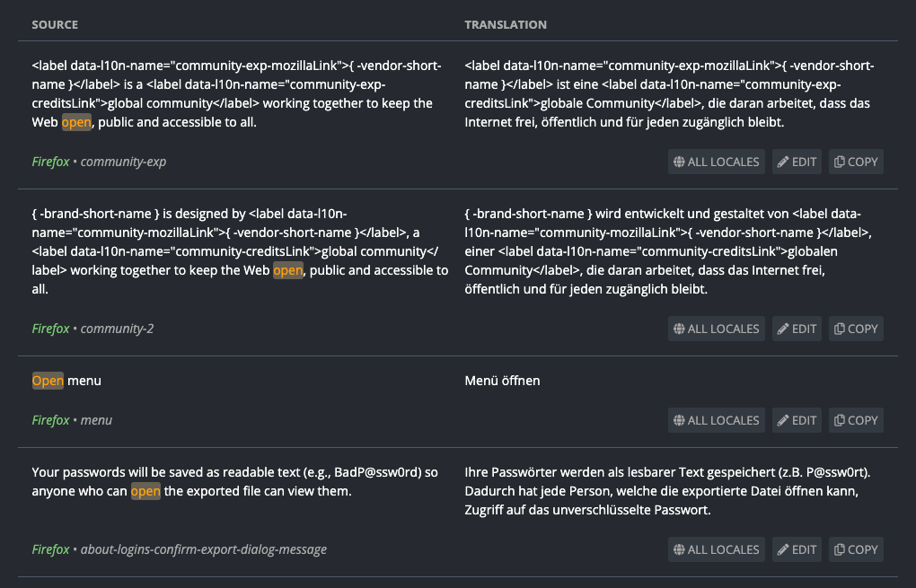Open Firefox link for about-logins-confirm-export-dialog-message
The width and height of the screenshot is (916, 588).
tap(50, 549)
